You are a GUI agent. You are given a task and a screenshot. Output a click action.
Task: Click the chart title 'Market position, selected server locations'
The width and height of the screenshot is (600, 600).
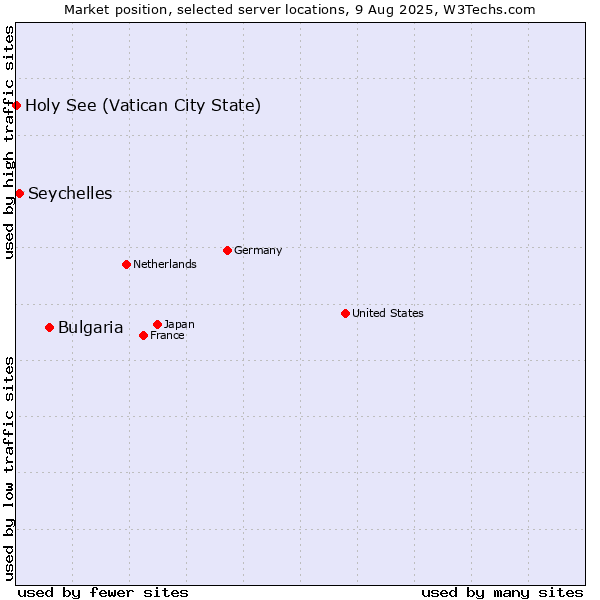tap(205, 10)
